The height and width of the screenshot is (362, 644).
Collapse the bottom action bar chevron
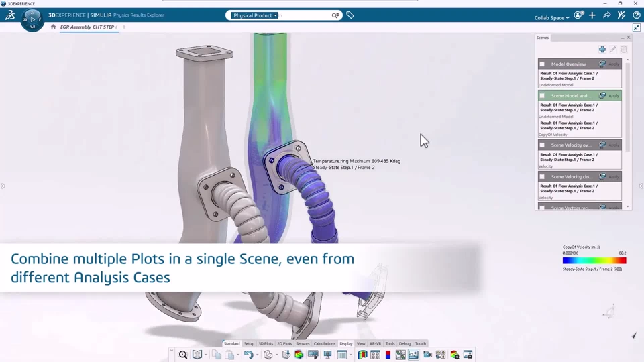[x=172, y=351]
